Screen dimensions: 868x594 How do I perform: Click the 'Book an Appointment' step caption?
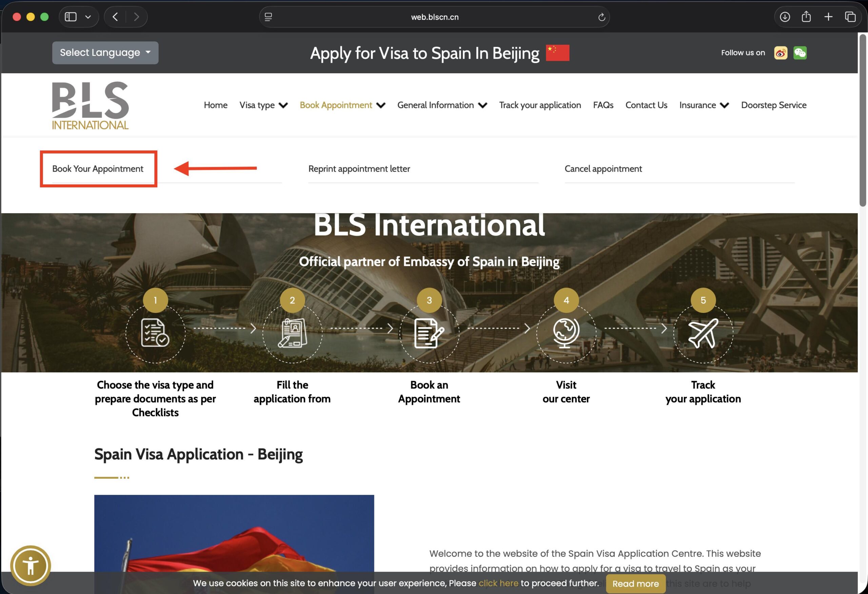pyautogui.click(x=429, y=392)
